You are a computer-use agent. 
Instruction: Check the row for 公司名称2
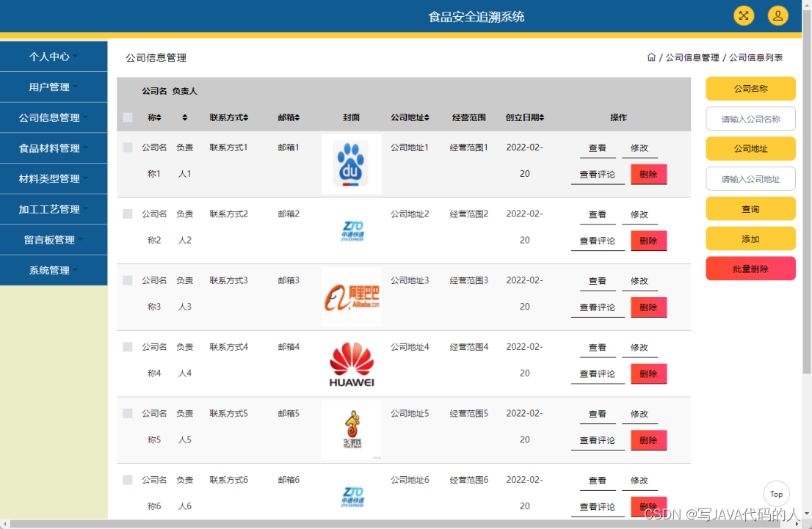[128, 214]
